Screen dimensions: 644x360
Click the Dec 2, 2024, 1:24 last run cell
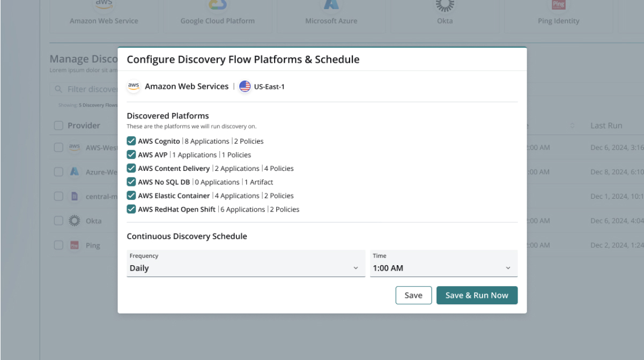(617, 245)
